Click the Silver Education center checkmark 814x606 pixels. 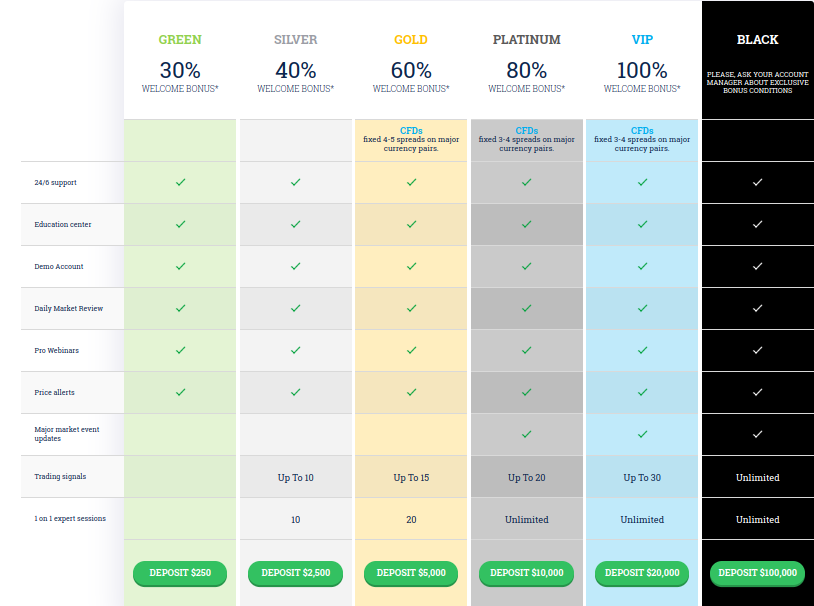coord(295,224)
